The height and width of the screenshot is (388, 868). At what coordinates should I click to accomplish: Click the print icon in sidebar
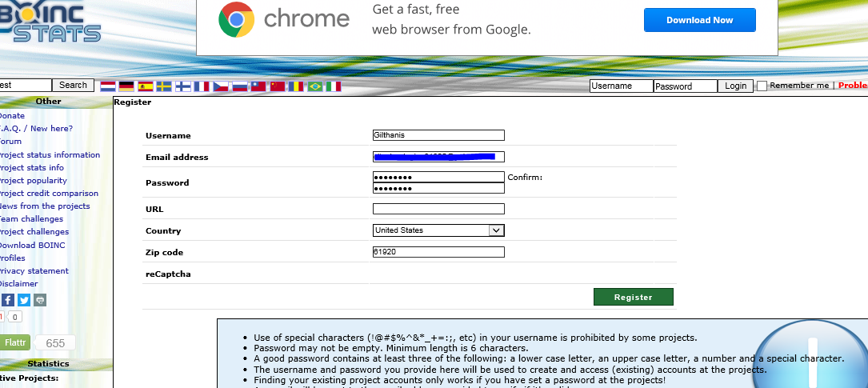pyautogui.click(x=40, y=300)
